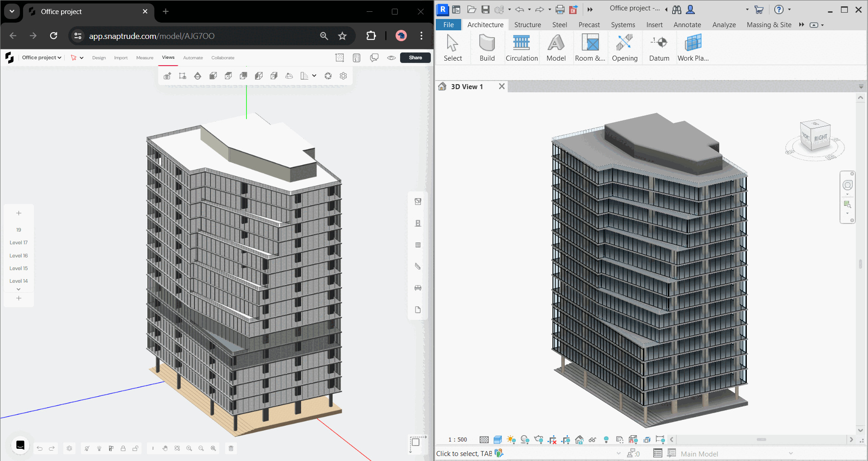Toggle shadows in Revit's view control bar

point(525,439)
